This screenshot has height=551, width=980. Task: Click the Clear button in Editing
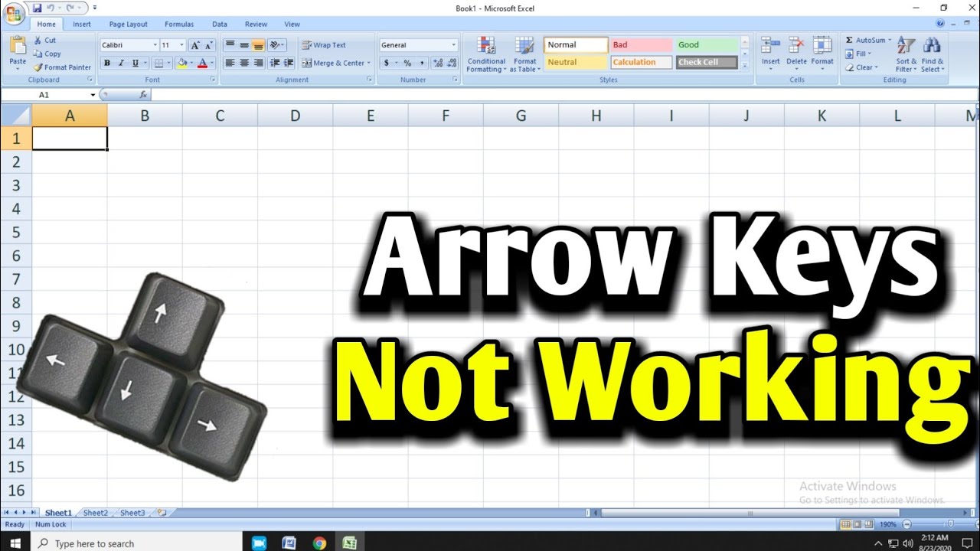pos(861,67)
